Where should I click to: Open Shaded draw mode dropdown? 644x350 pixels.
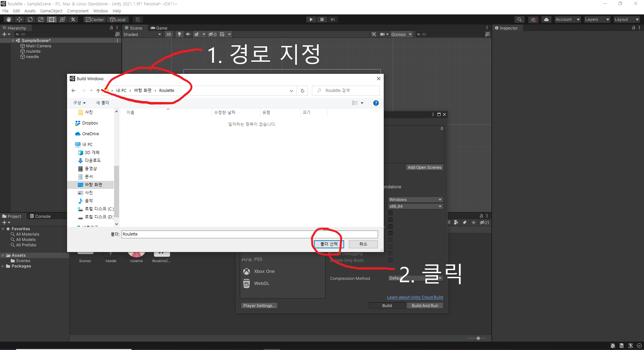(x=142, y=34)
